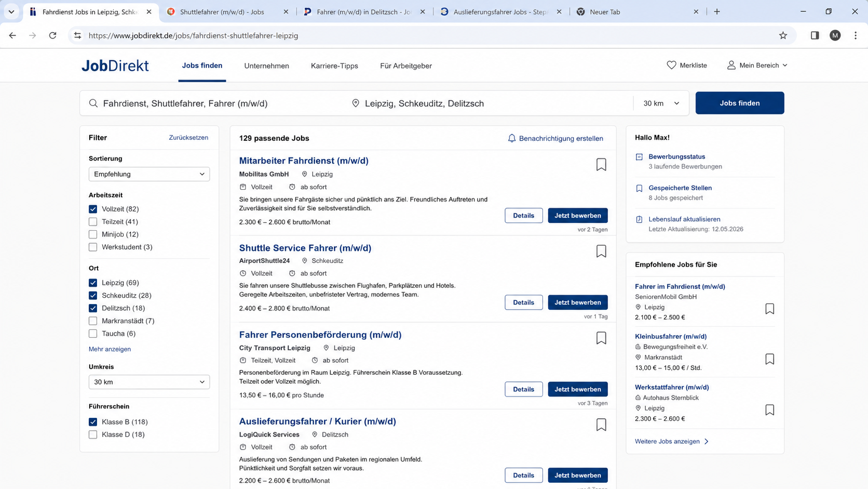Open the Umkreis 30 km filter dropdown
The width and height of the screenshot is (868, 489).
coord(149,382)
